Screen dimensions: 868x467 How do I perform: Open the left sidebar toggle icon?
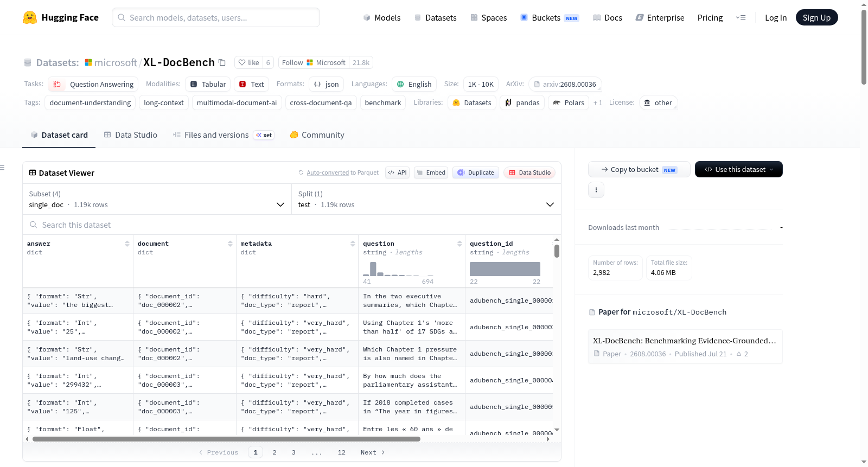pos(2,168)
